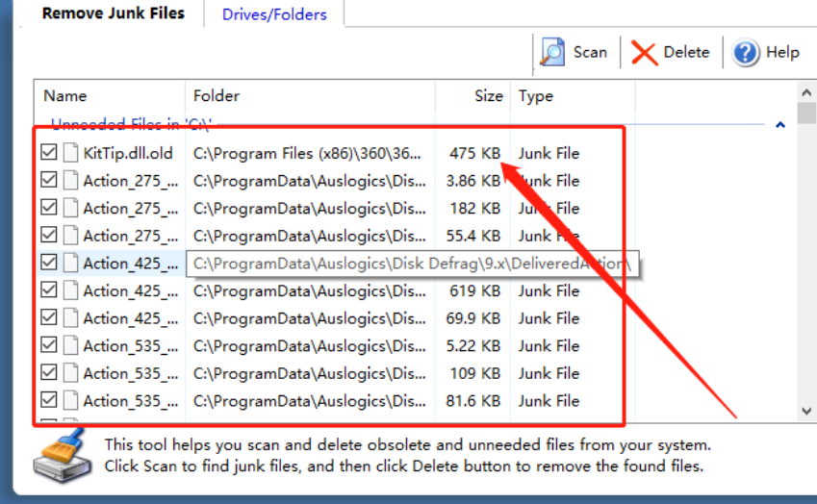Select the Action_535_ name in the 5.22 KB row

click(x=131, y=346)
